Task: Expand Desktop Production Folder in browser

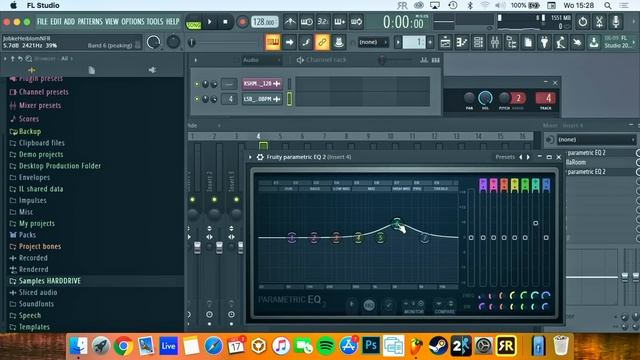Action: (60, 166)
